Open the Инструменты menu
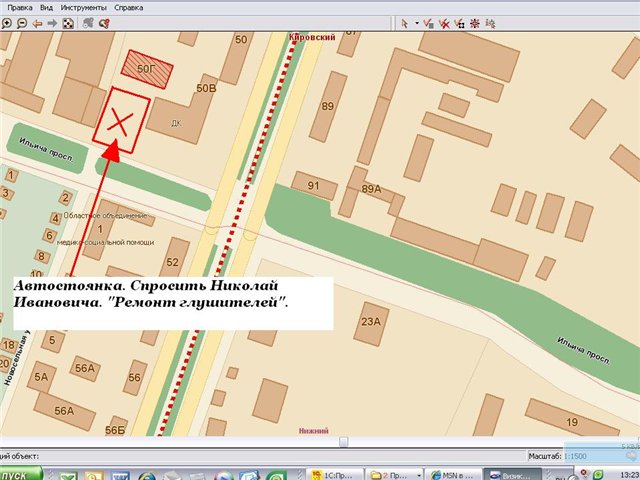Viewport: 640px width, 480px height. tap(83, 6)
